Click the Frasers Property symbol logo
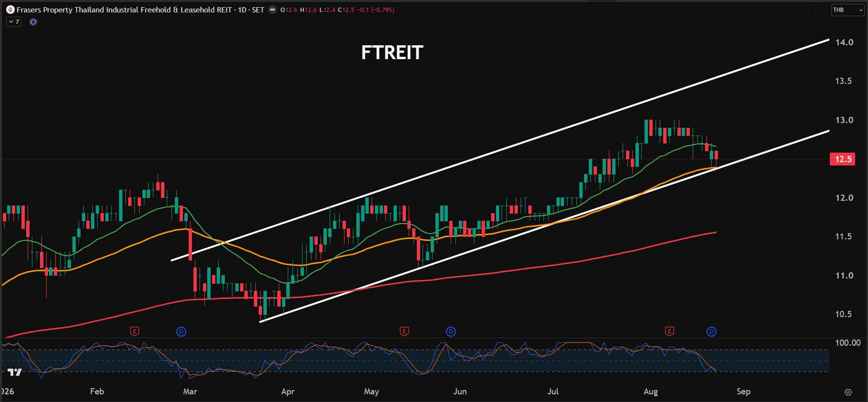This screenshot has height=402, width=868. click(10, 10)
